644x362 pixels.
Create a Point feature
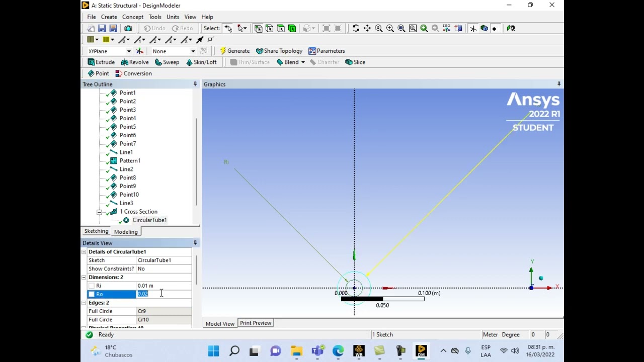(x=98, y=73)
